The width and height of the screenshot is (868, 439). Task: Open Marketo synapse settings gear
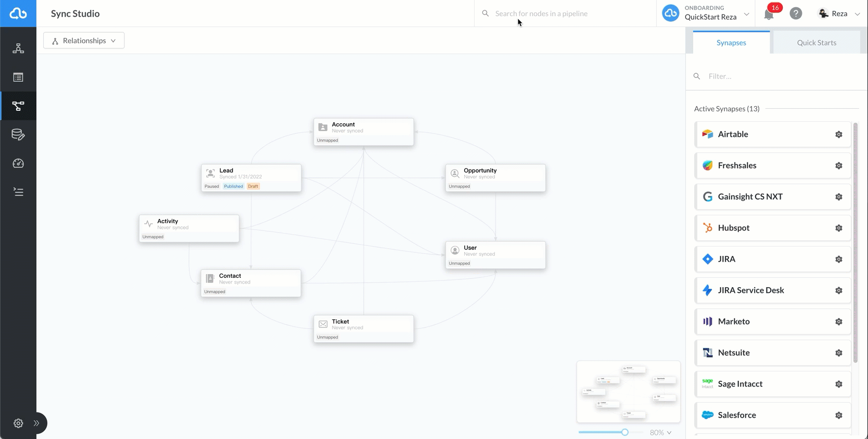pyautogui.click(x=839, y=321)
